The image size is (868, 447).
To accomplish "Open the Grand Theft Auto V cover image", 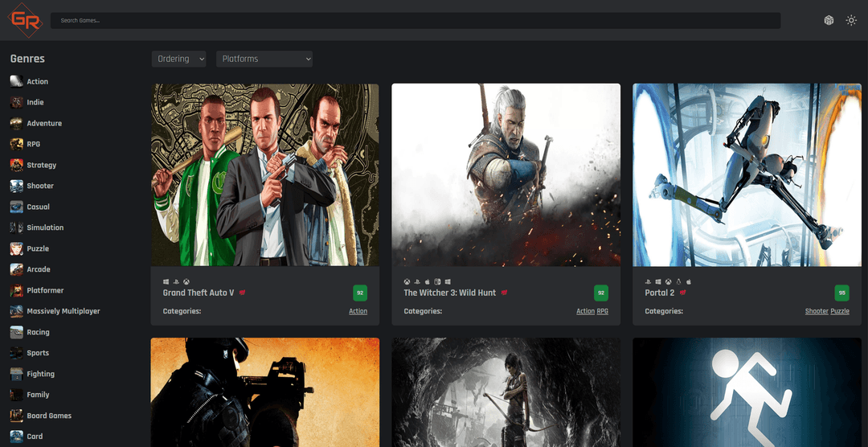I will (x=265, y=175).
